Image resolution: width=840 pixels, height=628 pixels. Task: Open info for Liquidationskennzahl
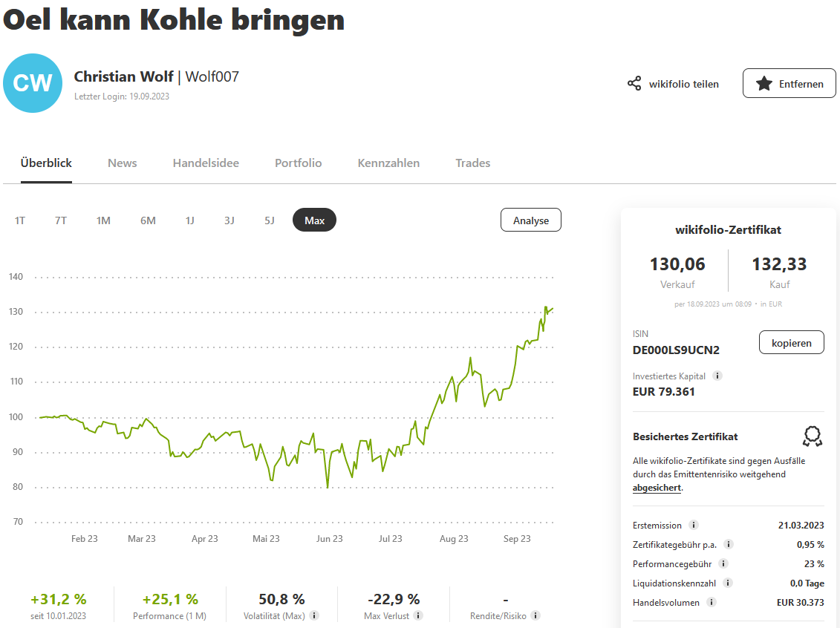point(728,583)
